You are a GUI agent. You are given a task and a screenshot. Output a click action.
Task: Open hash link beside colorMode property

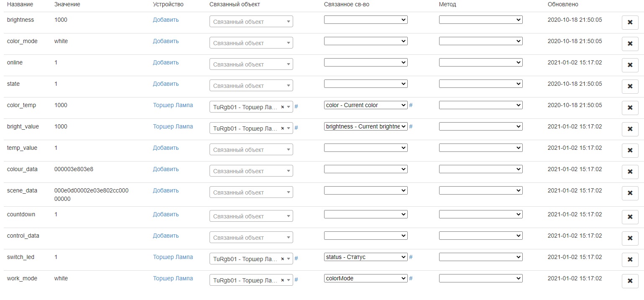[x=411, y=278]
